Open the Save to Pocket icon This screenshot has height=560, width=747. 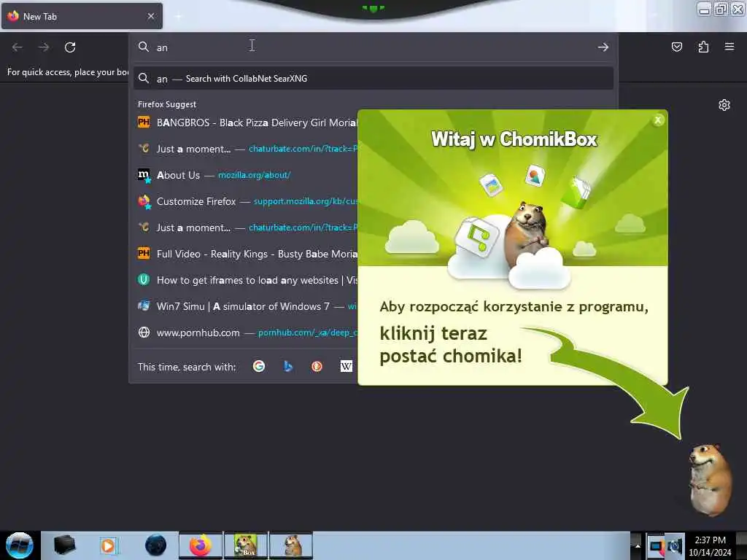pyautogui.click(x=676, y=47)
